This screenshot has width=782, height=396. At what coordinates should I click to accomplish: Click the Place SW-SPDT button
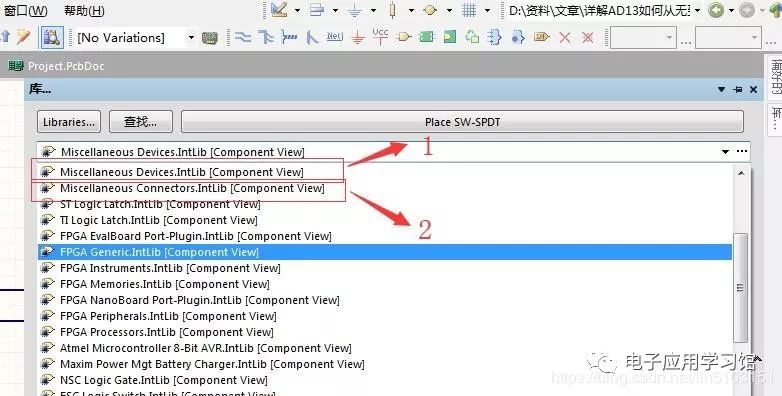point(462,122)
